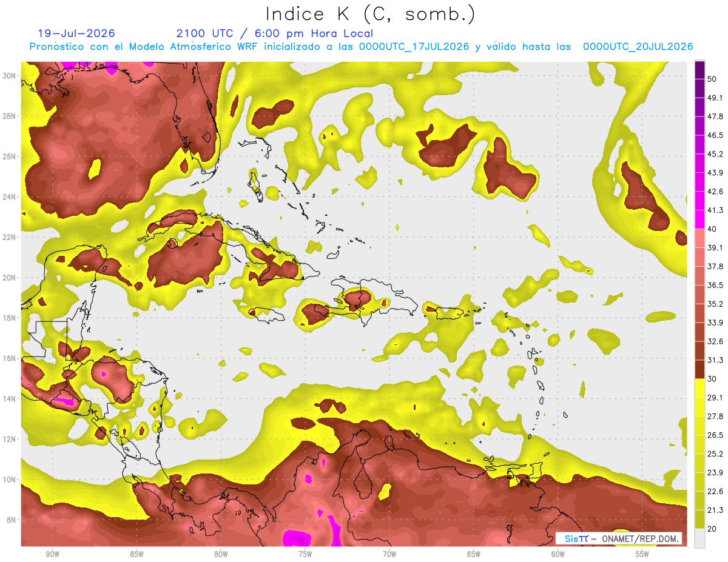Click the "31.3" color scale value
This screenshot has height=562, width=728.
tap(715, 360)
